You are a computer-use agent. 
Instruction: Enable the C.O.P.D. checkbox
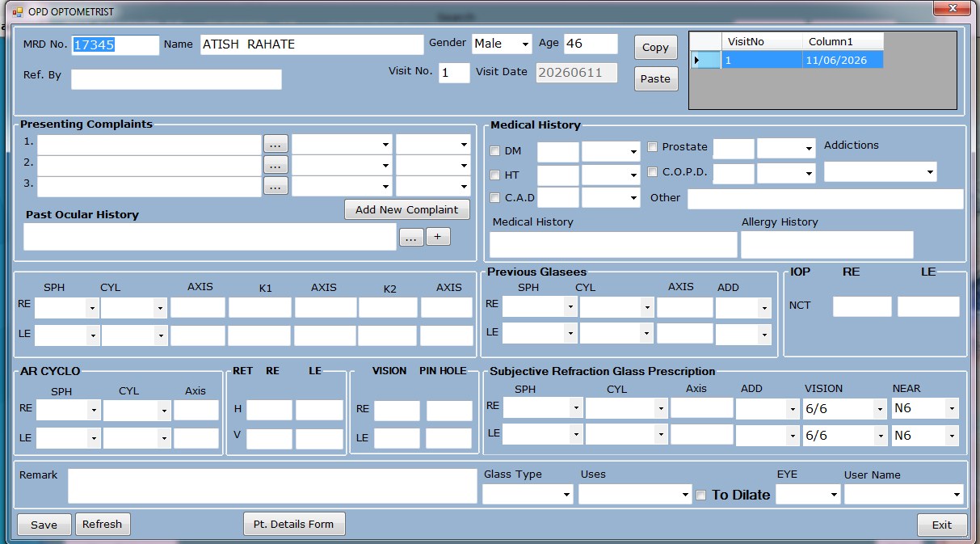coord(653,171)
